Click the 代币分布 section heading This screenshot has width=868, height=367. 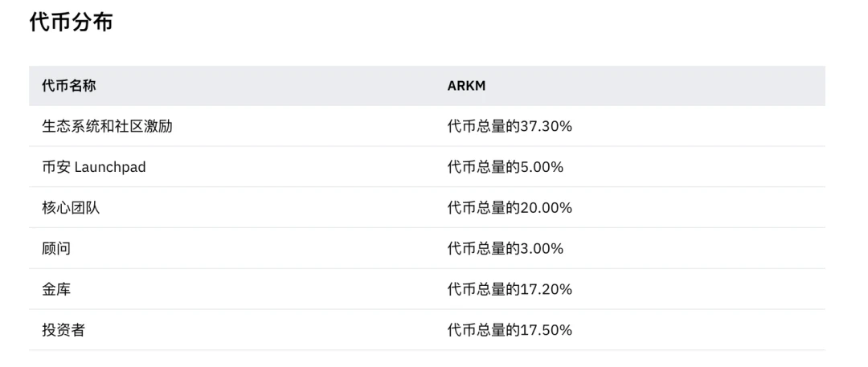pos(71,22)
